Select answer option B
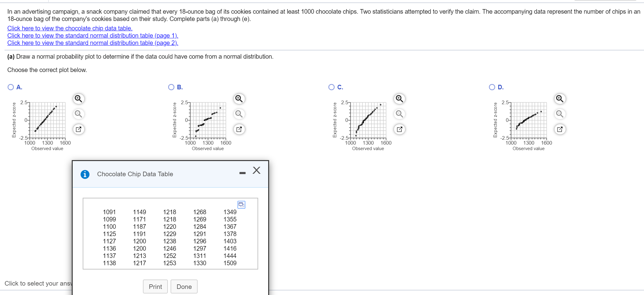Viewport: 644px width, 295px height. click(x=171, y=87)
